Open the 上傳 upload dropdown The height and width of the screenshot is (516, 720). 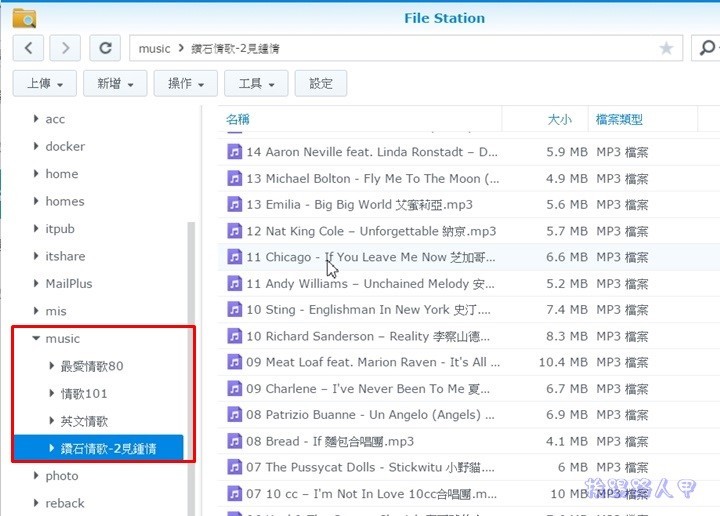[x=44, y=84]
